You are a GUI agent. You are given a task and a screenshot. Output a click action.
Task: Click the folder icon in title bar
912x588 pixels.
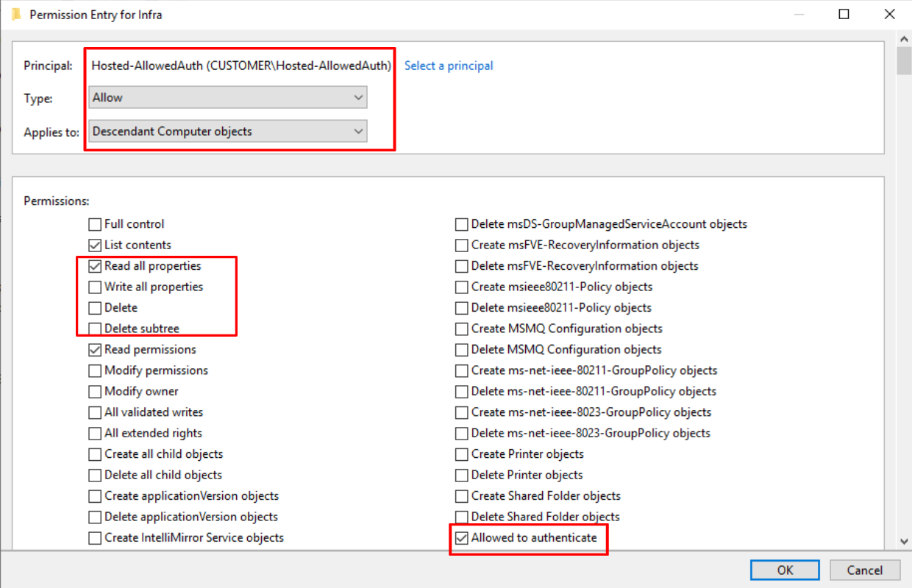(16, 15)
